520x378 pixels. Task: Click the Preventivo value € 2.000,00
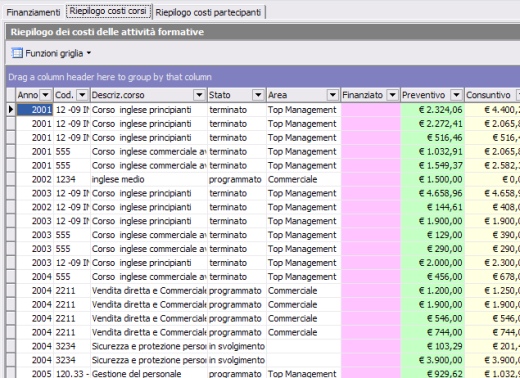pyautogui.click(x=433, y=263)
